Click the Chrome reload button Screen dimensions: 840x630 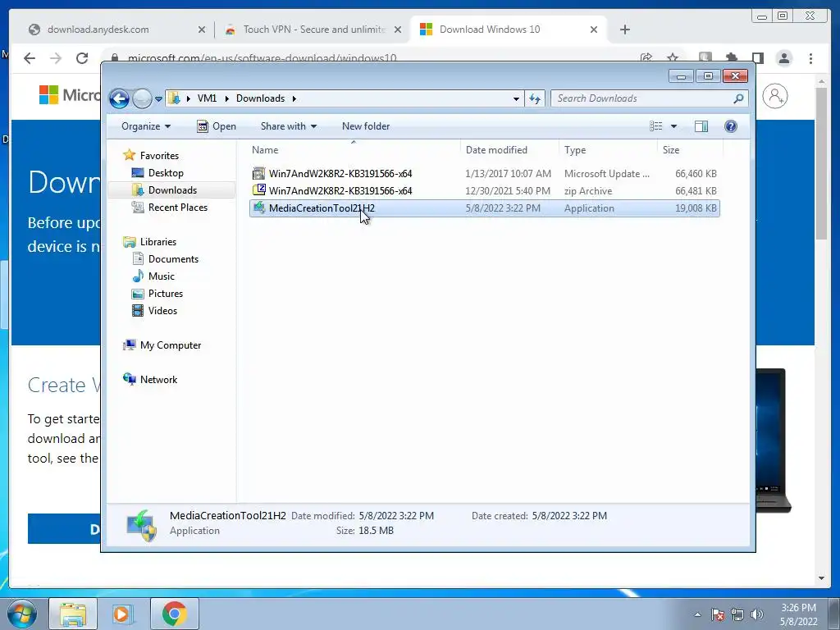(x=81, y=58)
